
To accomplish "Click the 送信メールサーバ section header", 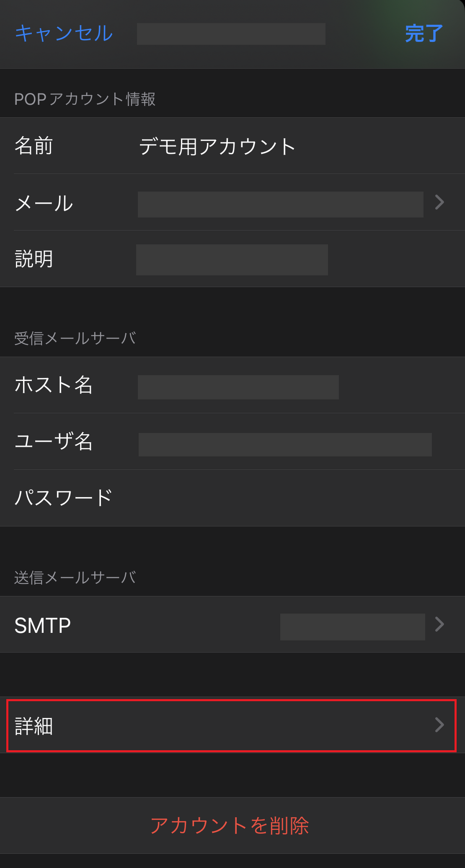I will tap(75, 578).
